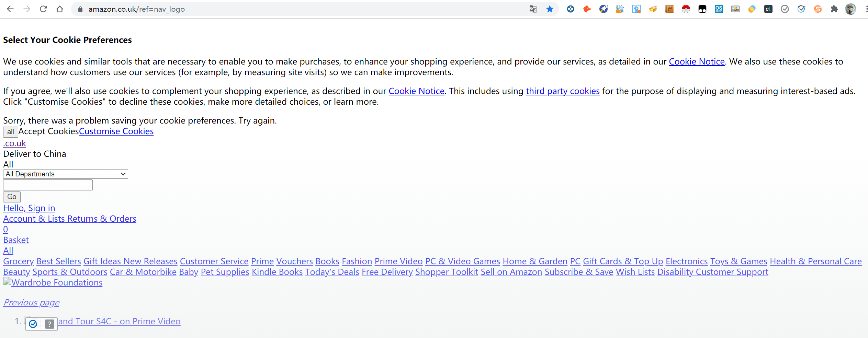Click Hello, Sign in link
The height and width of the screenshot is (338, 868).
pyautogui.click(x=29, y=208)
